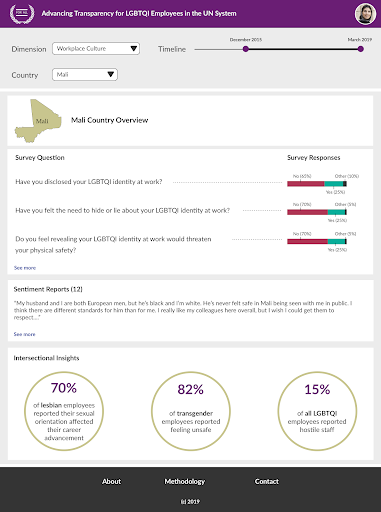
Task: Open the Contact footer link
Action: (x=267, y=481)
